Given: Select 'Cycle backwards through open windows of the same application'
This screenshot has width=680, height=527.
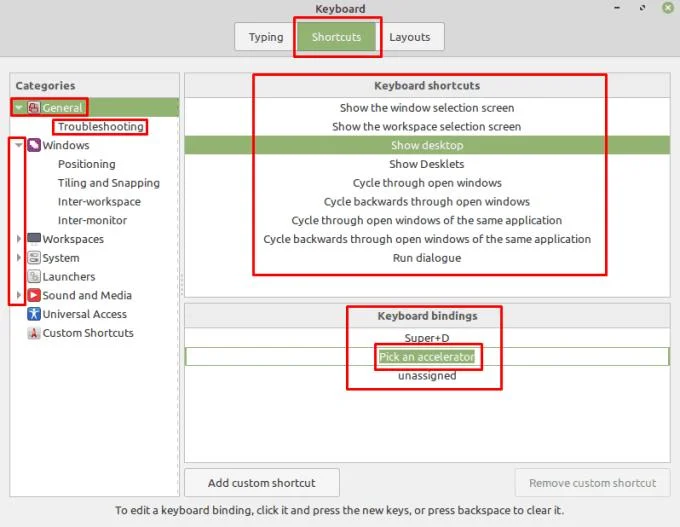Looking at the screenshot, I should click(427, 239).
